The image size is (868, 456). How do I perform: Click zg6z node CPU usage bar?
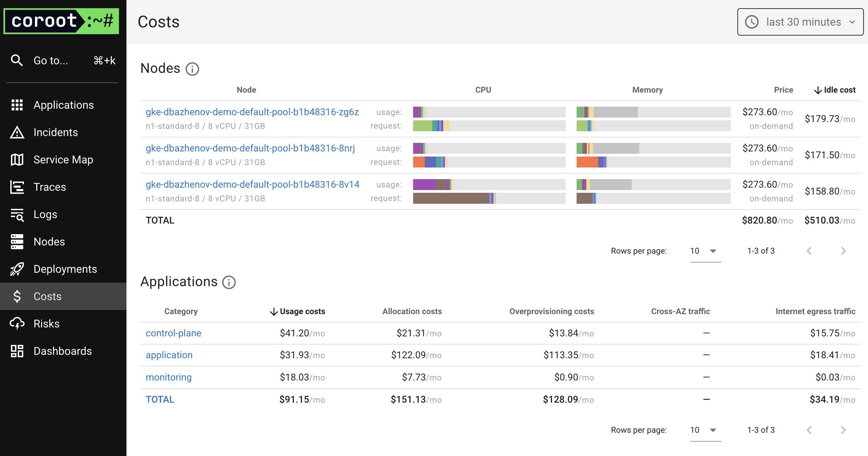pos(489,112)
